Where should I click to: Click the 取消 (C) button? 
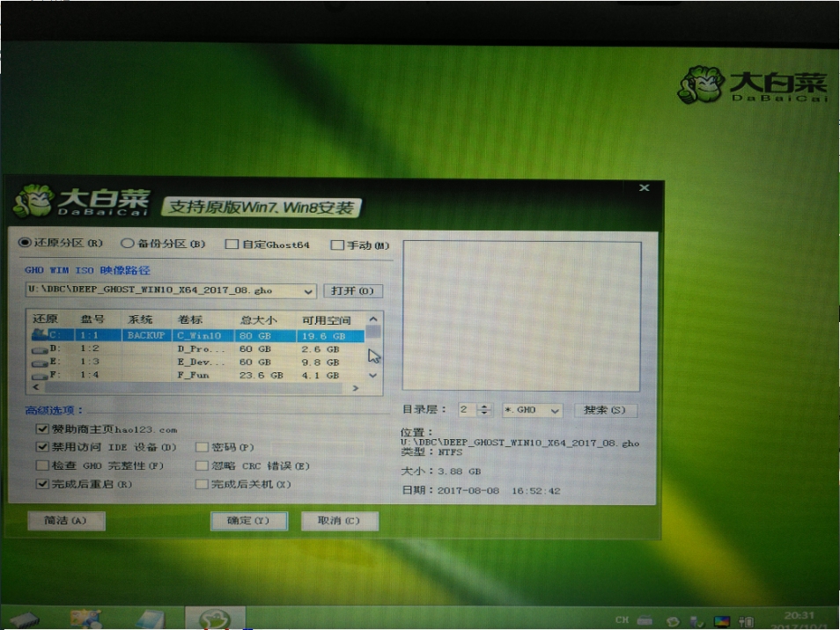[340, 521]
